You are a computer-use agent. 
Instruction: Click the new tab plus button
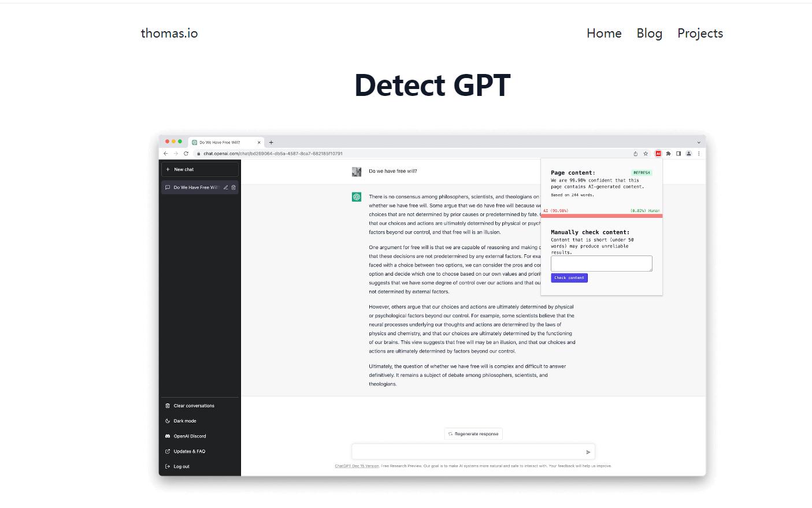(x=271, y=142)
